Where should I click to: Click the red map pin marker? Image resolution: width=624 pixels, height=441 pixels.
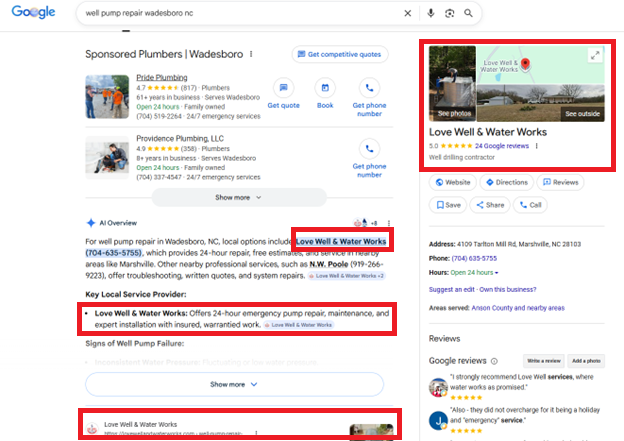coord(525,63)
